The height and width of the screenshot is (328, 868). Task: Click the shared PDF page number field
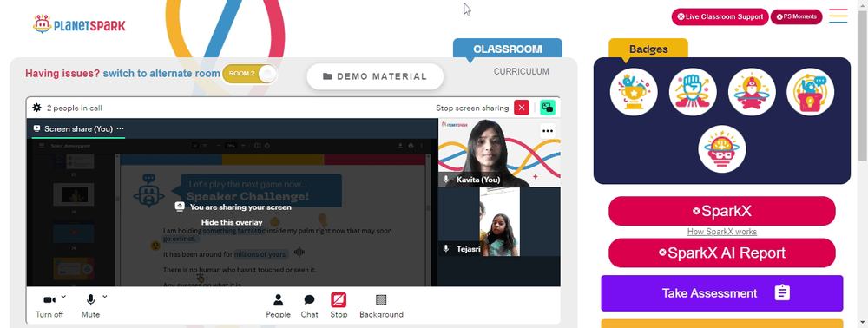pos(194,146)
